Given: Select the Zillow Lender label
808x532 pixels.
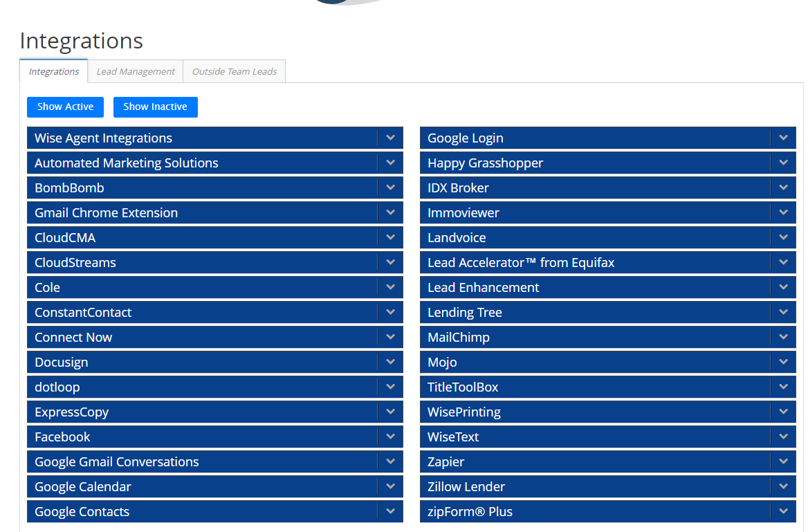Looking at the screenshot, I should point(466,486).
